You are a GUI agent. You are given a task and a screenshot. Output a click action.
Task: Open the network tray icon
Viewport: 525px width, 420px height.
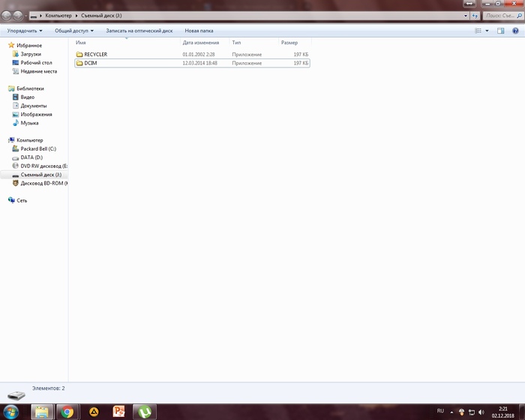[x=472, y=412]
